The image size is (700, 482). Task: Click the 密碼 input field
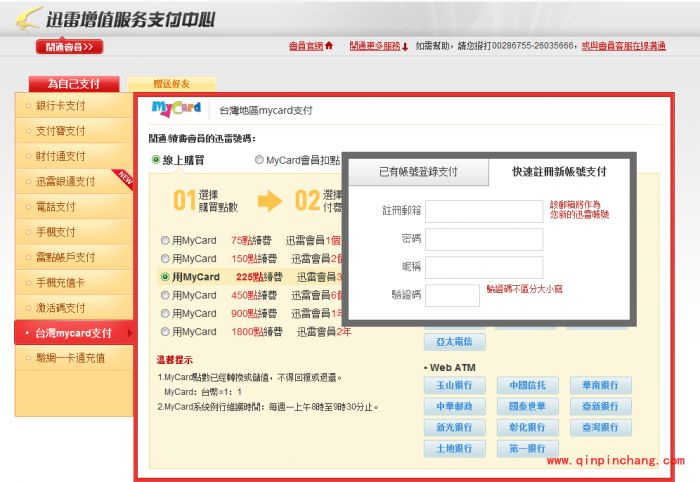484,239
